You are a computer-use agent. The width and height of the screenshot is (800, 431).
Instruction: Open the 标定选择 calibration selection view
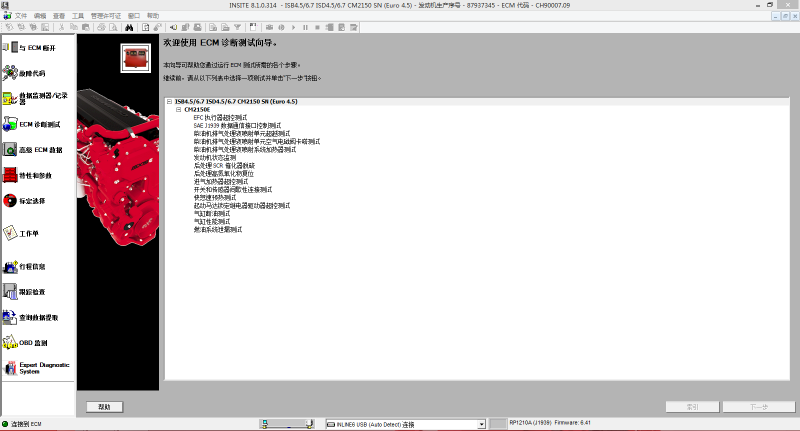point(24,200)
